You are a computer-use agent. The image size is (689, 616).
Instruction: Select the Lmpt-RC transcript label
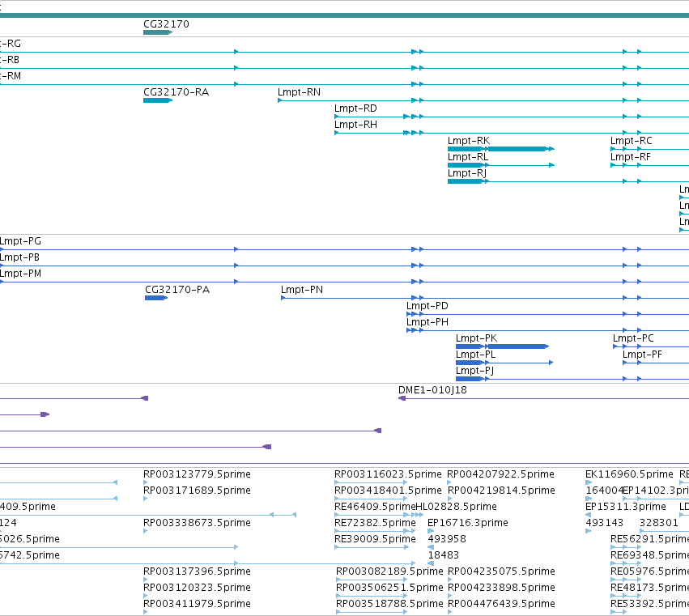click(x=631, y=141)
